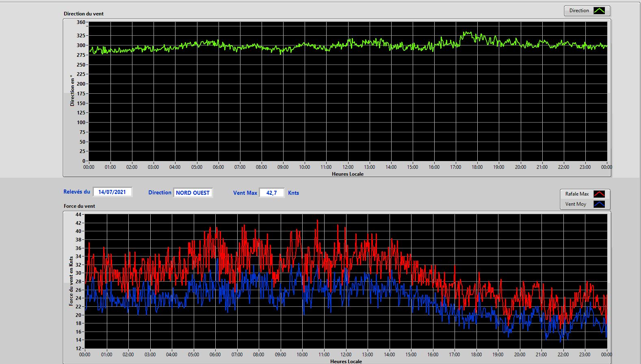Click 03:00 on force chart time axis

[150, 354]
